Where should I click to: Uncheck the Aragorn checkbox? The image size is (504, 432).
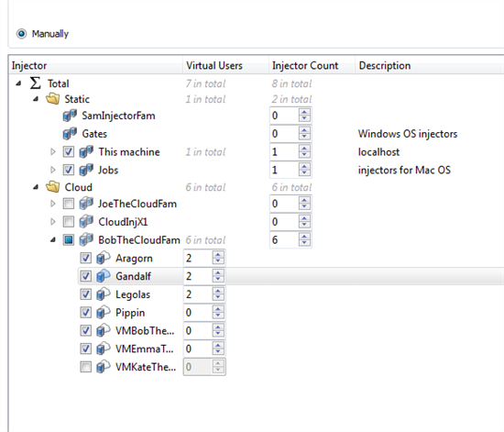coord(85,258)
